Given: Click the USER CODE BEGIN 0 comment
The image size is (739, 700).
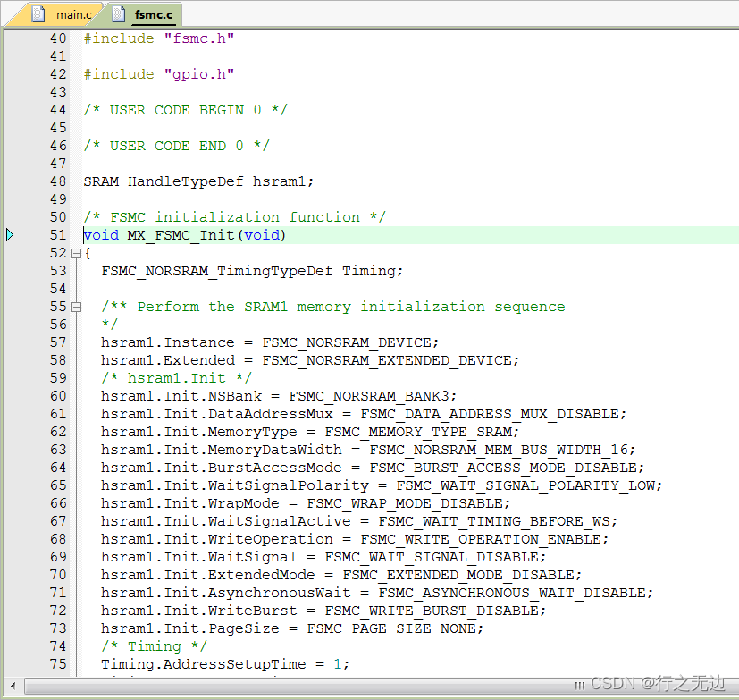Looking at the screenshot, I should [x=185, y=110].
